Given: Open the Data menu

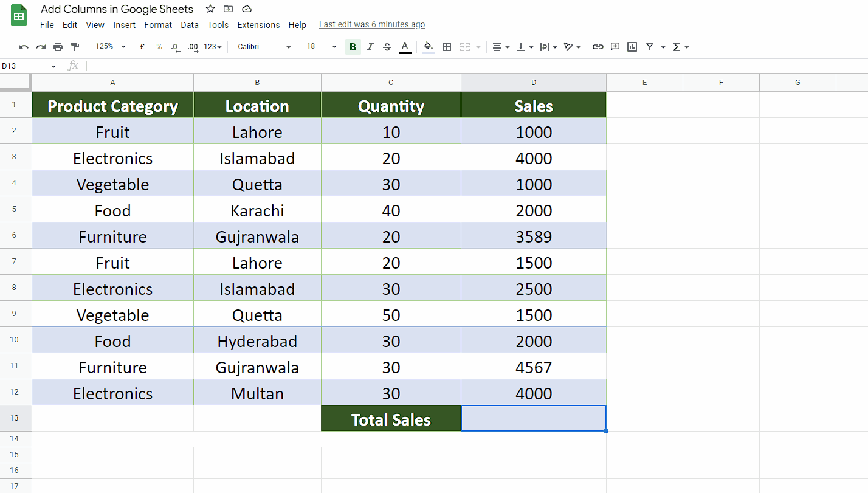Looking at the screenshot, I should (x=189, y=25).
